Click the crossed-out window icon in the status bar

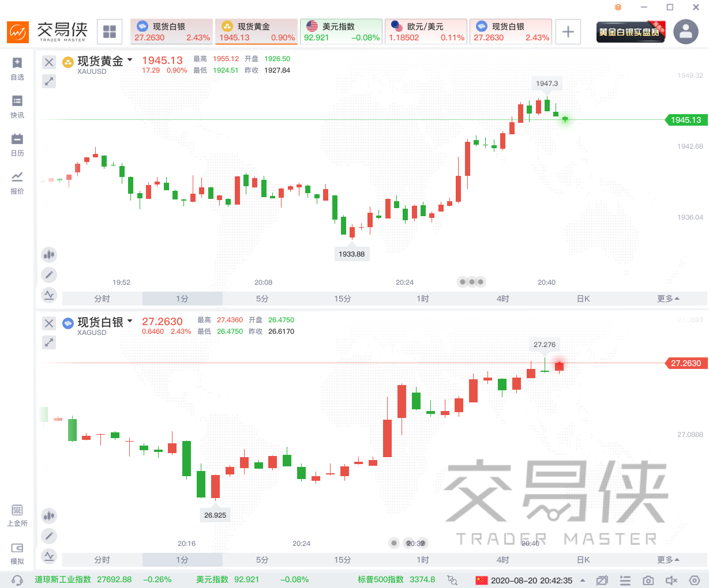pos(602,580)
